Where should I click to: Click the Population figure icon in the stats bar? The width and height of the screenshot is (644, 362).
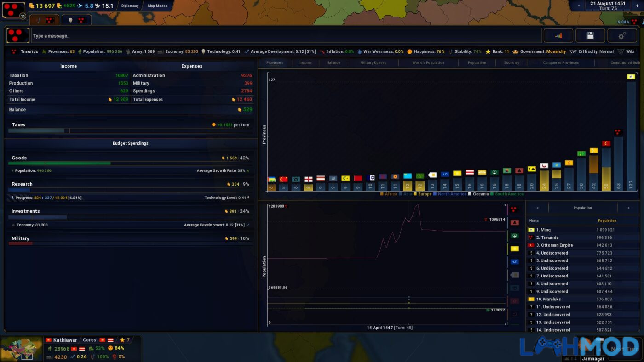(x=79, y=51)
